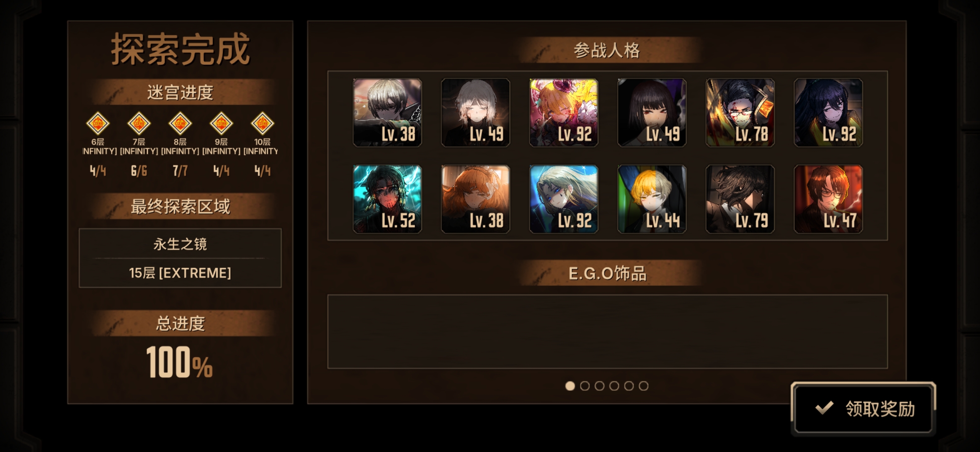Click the 领取奖励 claim rewards button
The width and height of the screenshot is (980, 452).
864,408
